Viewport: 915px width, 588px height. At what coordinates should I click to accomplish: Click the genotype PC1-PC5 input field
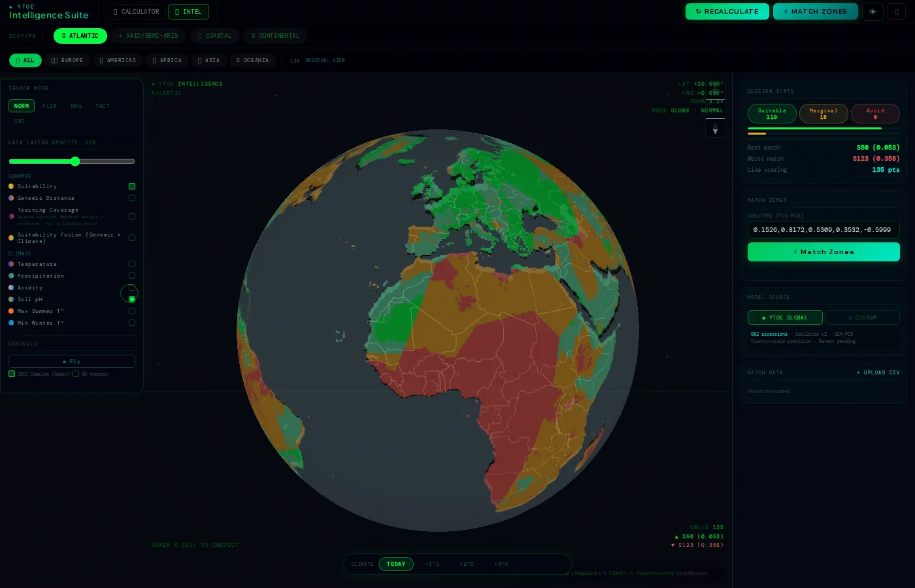[x=823, y=230]
